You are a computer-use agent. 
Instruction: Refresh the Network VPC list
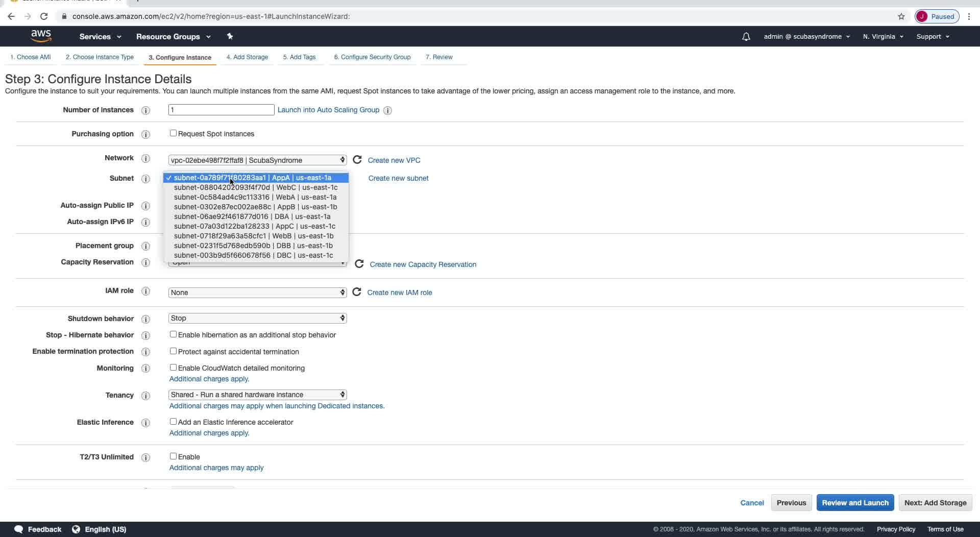(357, 160)
